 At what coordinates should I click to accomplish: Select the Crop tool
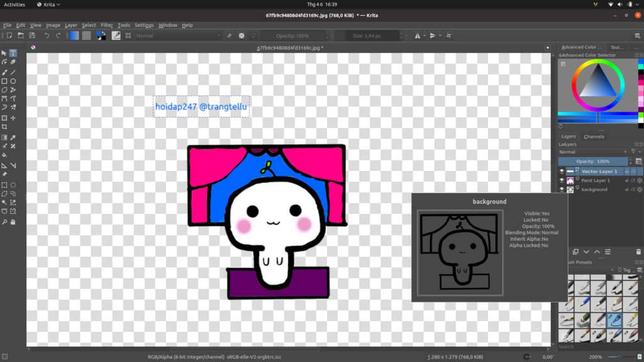[4, 127]
